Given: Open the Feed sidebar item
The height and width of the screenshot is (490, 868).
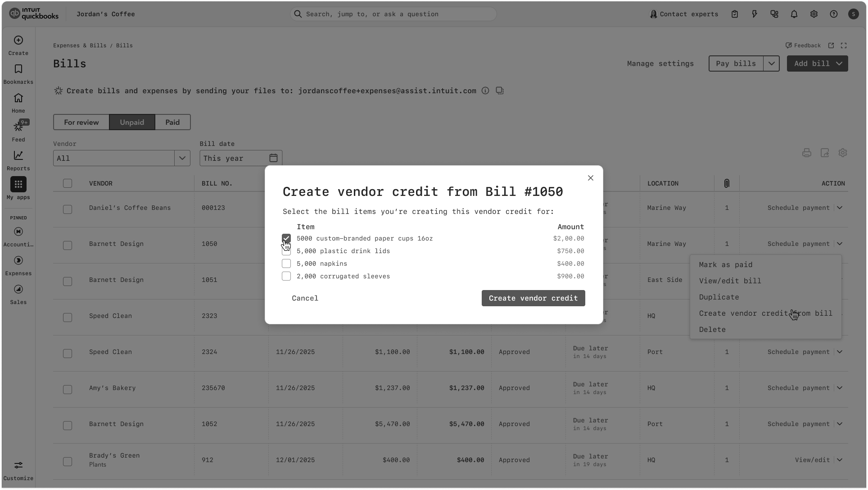Looking at the screenshot, I should (18, 131).
